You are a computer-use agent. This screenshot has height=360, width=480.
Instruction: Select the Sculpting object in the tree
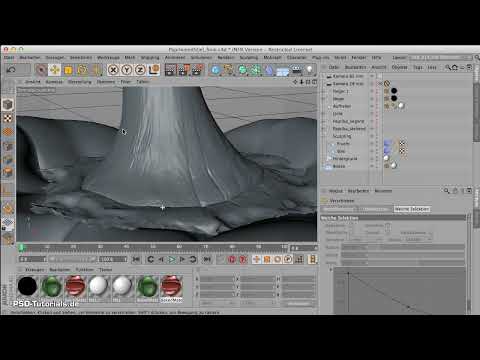point(342,136)
